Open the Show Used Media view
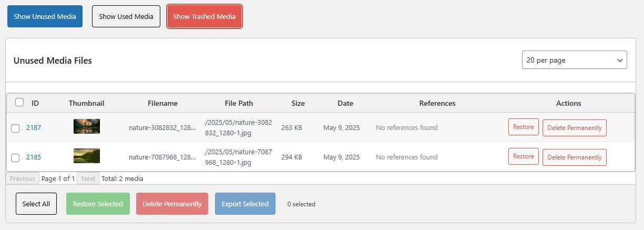644x230 pixels. [126, 16]
